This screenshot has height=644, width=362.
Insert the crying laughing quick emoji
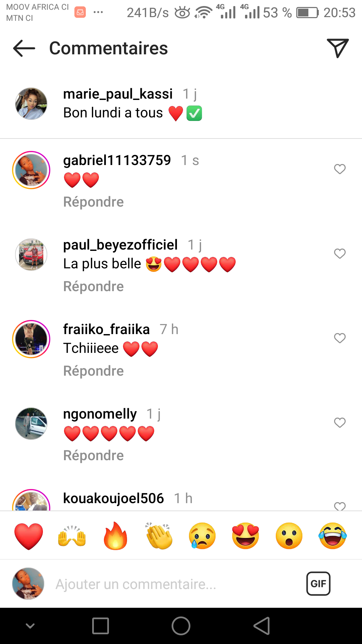[x=333, y=536]
